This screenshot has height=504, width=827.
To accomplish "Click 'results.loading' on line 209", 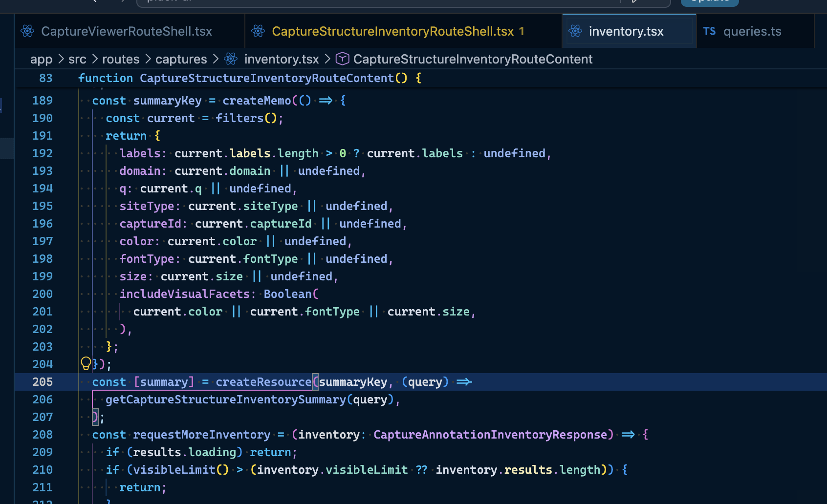I will [184, 452].
